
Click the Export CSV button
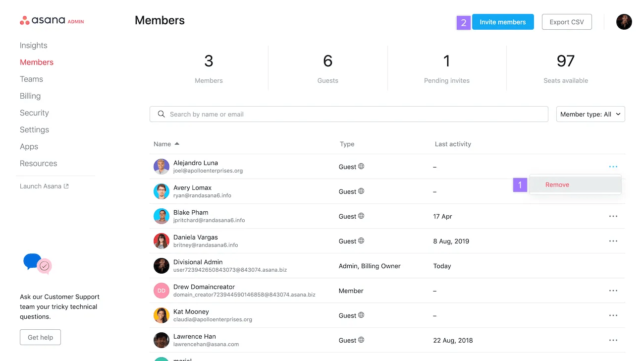coord(566,22)
